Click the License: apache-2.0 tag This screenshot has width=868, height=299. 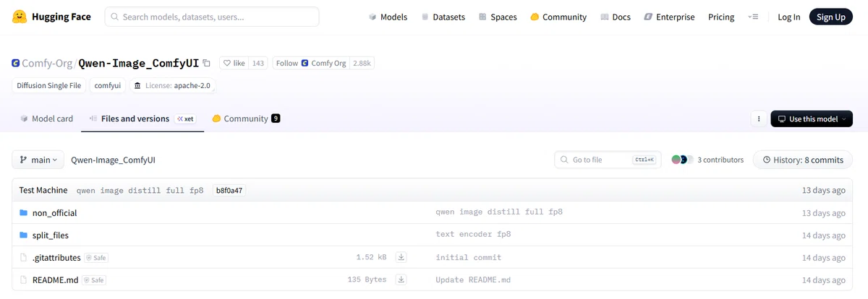click(x=173, y=85)
